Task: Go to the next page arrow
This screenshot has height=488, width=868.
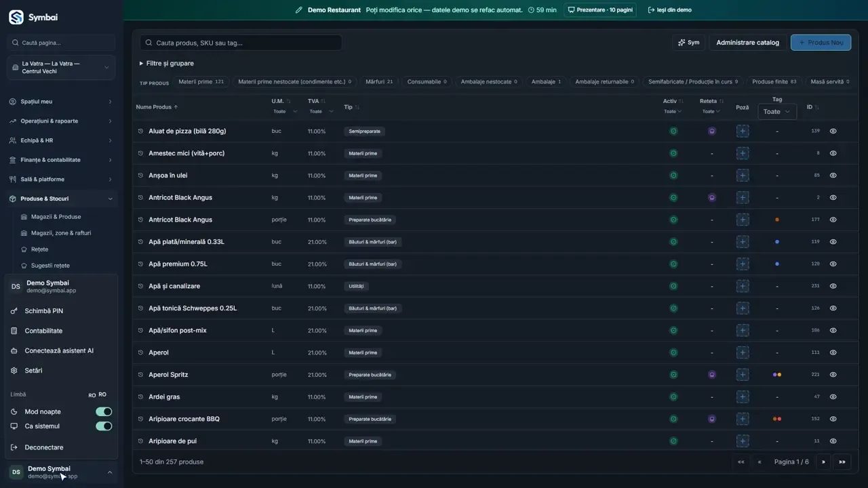Action: click(x=823, y=462)
